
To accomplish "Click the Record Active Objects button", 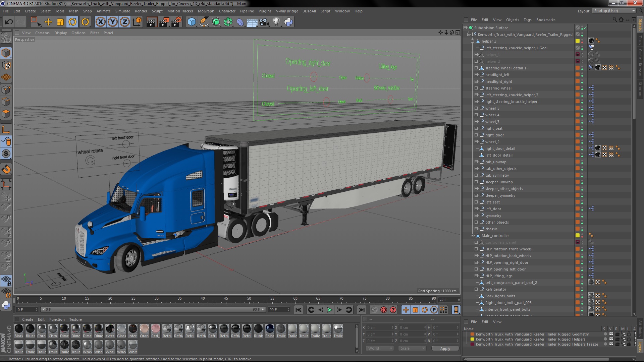I will pyautogui.click(x=374, y=310).
